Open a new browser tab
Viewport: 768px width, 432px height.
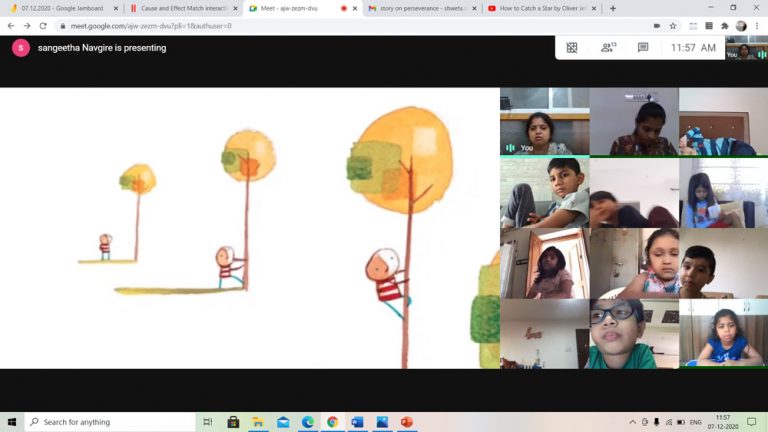pos(613,8)
